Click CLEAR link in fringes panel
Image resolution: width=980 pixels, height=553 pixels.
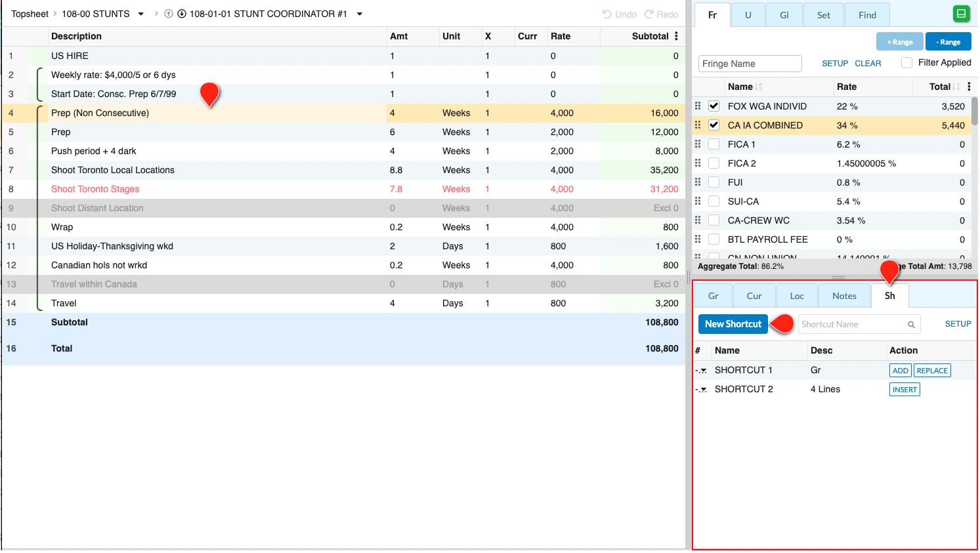click(x=868, y=64)
